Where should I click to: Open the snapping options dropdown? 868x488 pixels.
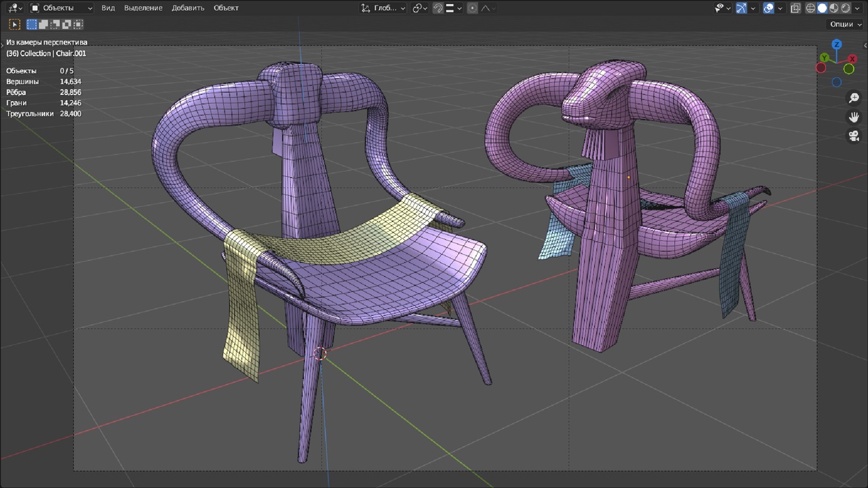tap(454, 8)
